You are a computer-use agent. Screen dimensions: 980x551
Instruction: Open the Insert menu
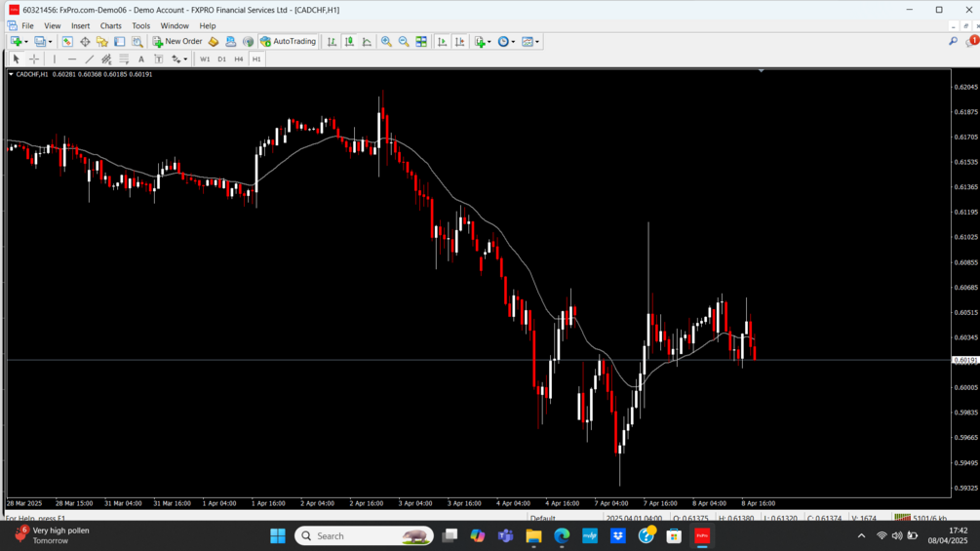[80, 25]
